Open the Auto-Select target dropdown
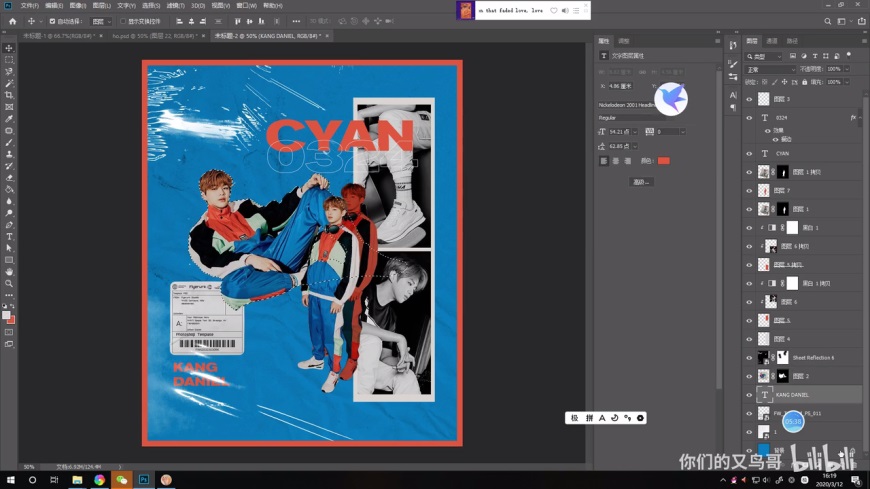 (x=102, y=21)
